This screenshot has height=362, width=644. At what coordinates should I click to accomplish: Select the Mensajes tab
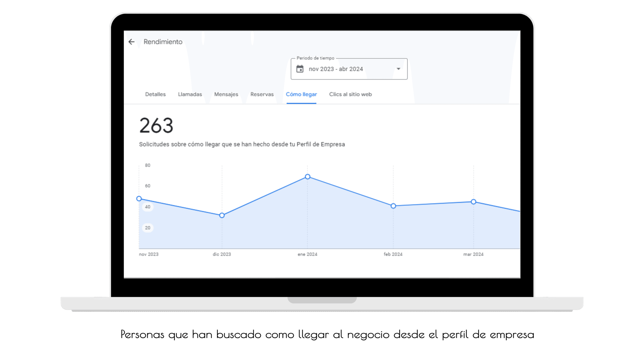226,94
